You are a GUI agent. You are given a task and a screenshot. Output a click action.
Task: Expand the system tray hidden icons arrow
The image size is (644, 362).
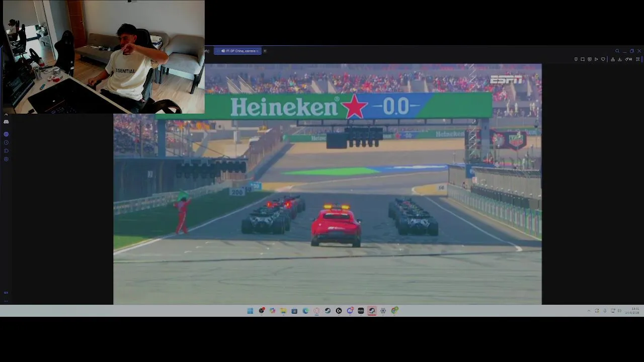tap(589, 311)
